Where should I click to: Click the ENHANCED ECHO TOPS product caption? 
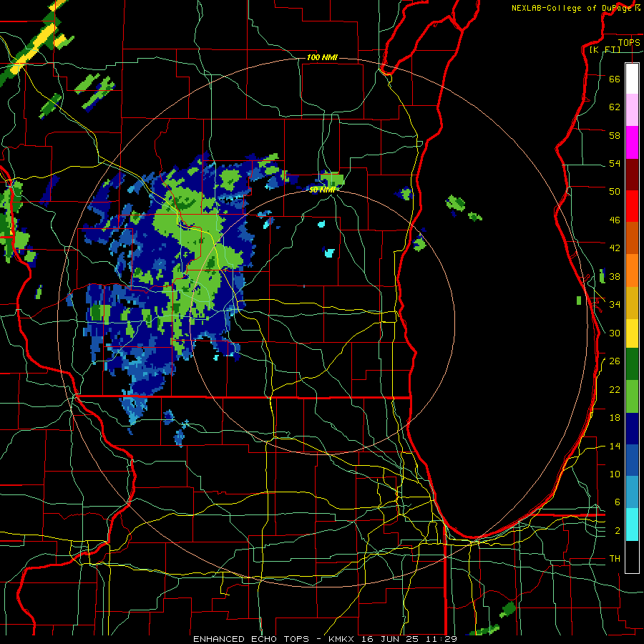[x=251, y=639]
